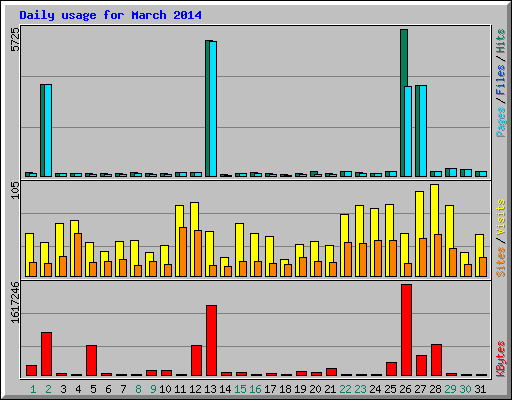Click the 5725 y-axis maximum label
The width and height of the screenshot is (512, 400).
coord(15,39)
